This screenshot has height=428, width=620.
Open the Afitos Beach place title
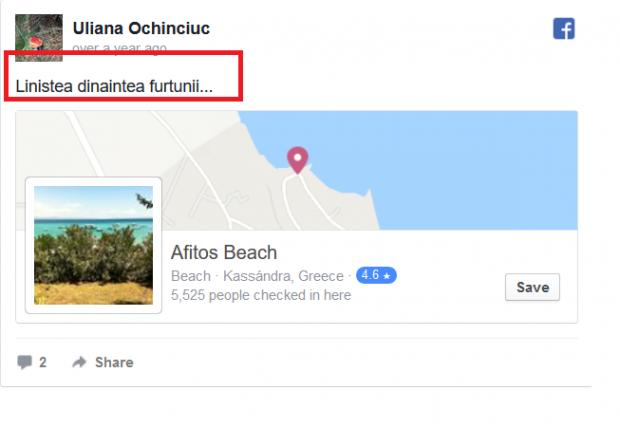point(224,252)
